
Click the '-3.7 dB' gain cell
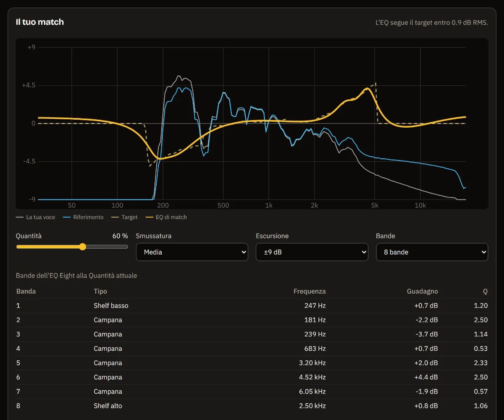(x=426, y=334)
